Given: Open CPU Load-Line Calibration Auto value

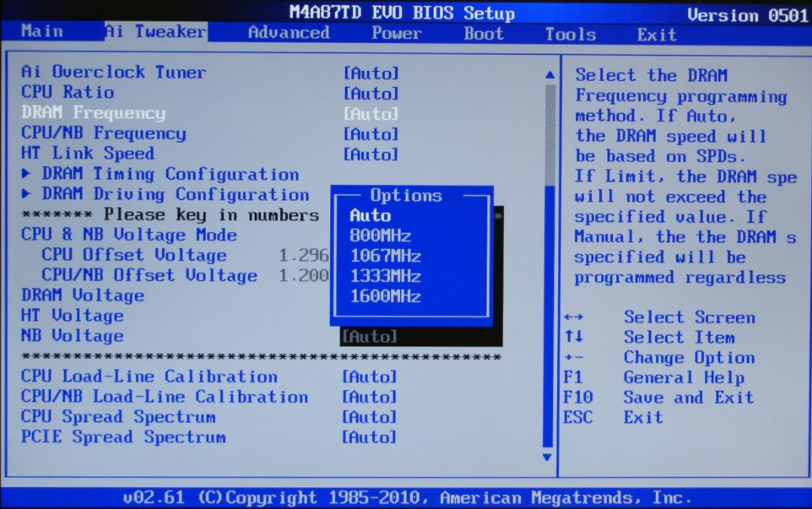Looking at the screenshot, I should pyautogui.click(x=369, y=376).
